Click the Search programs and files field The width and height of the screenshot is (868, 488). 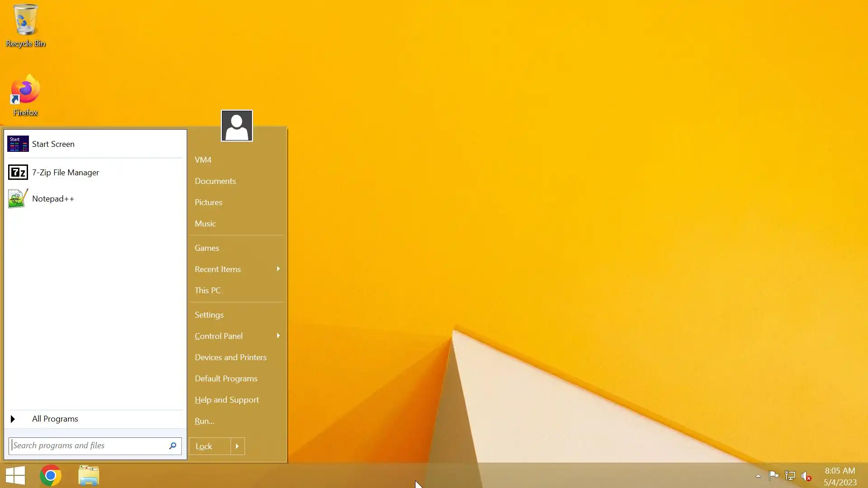[88, 446]
